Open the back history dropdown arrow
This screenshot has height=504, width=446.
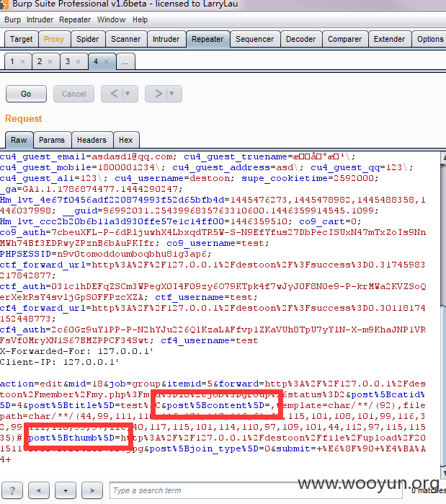coord(129,94)
